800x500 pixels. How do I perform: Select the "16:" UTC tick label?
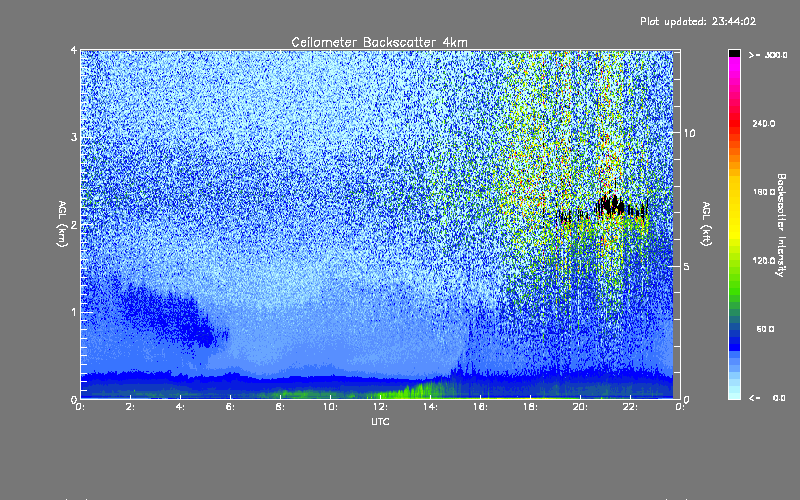[480, 407]
